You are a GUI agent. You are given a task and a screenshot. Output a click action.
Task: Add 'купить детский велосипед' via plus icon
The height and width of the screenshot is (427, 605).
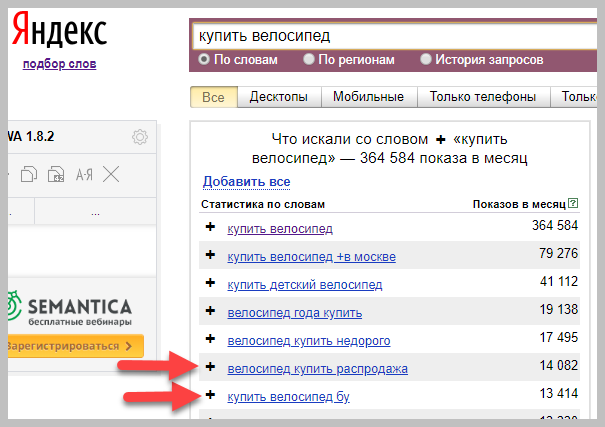210,284
